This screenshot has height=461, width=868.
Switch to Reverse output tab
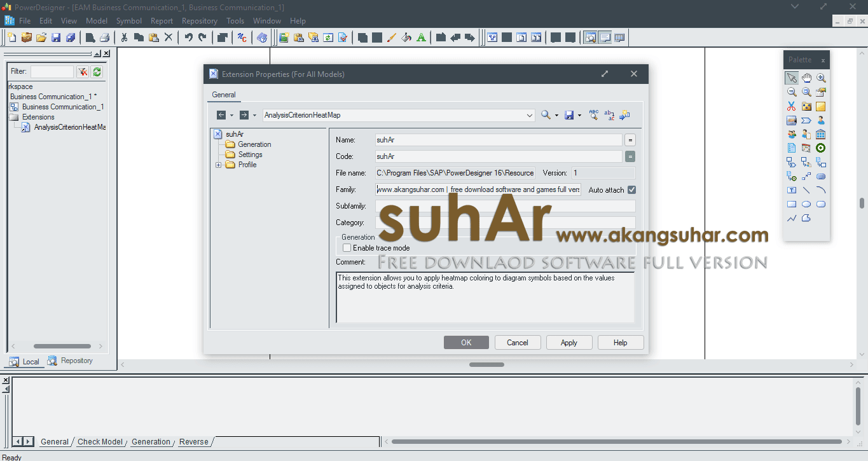click(x=194, y=442)
